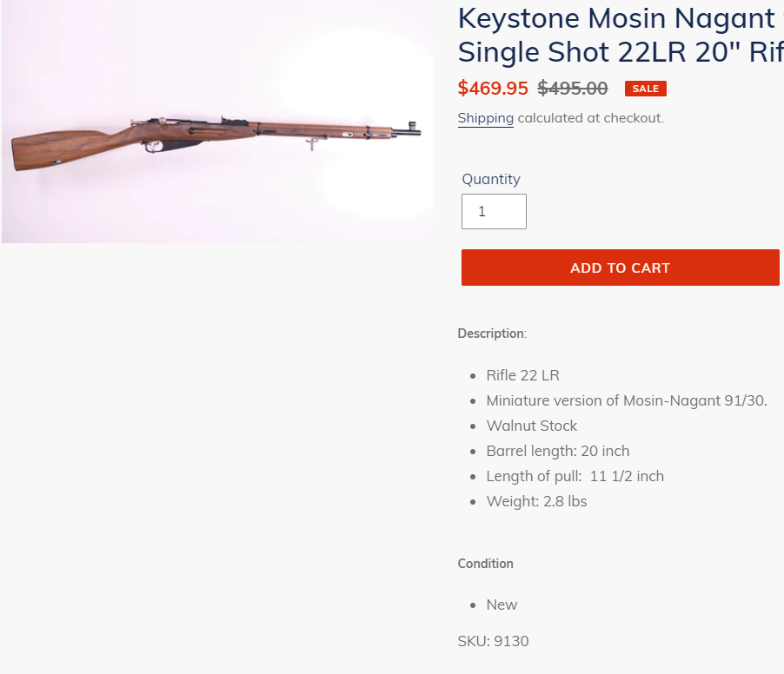Click the New condition bullet
Viewport: 784px width, 674px height.
point(502,605)
